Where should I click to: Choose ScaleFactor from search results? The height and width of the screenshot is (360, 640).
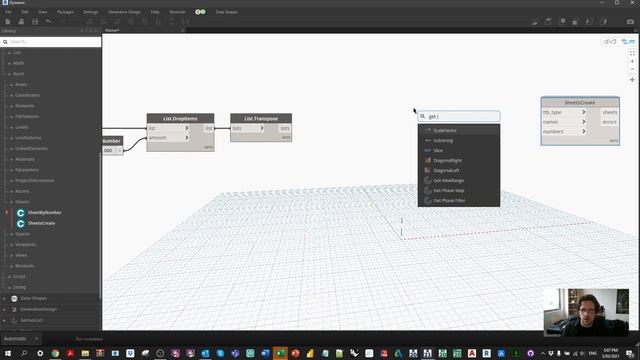click(x=459, y=130)
